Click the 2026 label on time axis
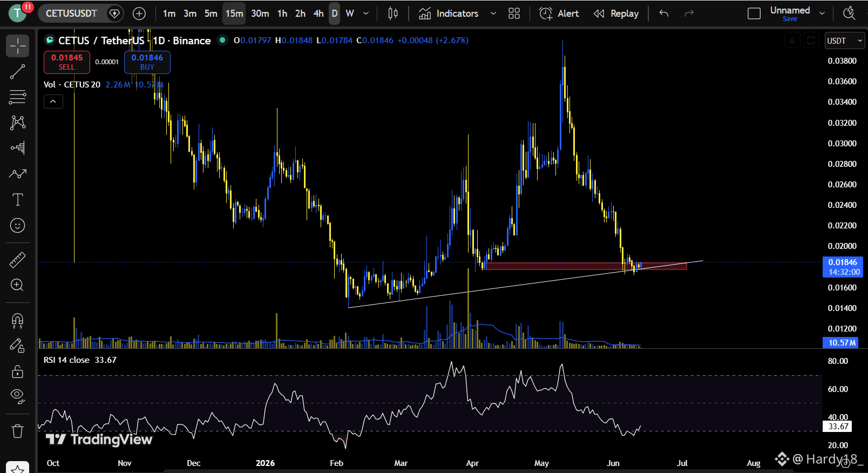Screen dimensions: 868x473 265,463
